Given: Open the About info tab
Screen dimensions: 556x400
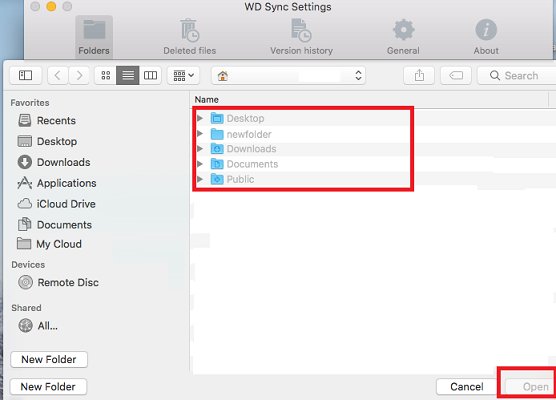Looking at the screenshot, I should click(486, 37).
